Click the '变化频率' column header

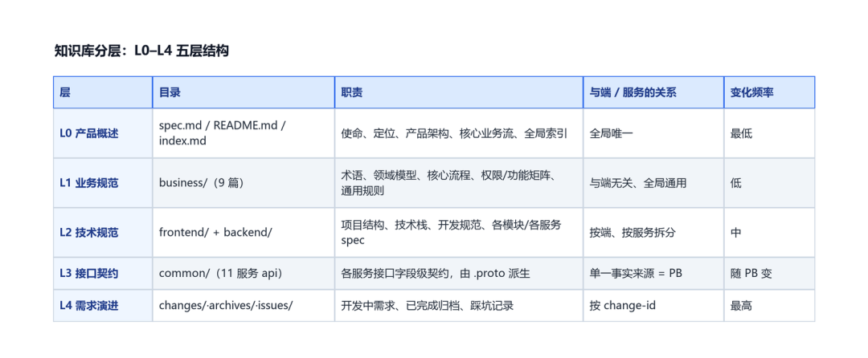point(769,93)
